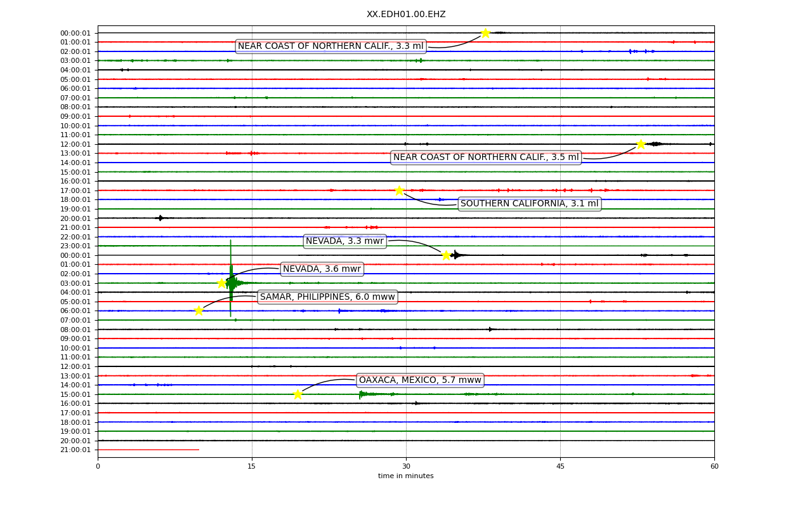The image size is (812, 508).
Task: Click the SOUTHERN CALIFORNIA, 3.1 ml label
Action: 530,204
